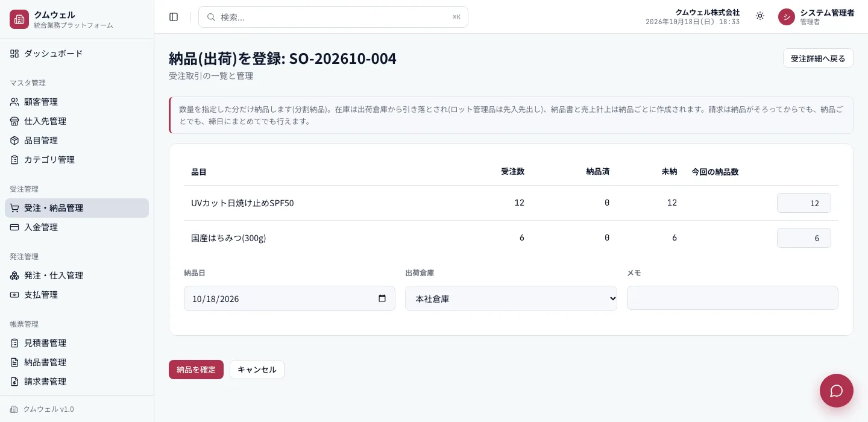868x422 pixels.
Task: Click 納品を確定 button
Action: (196, 370)
